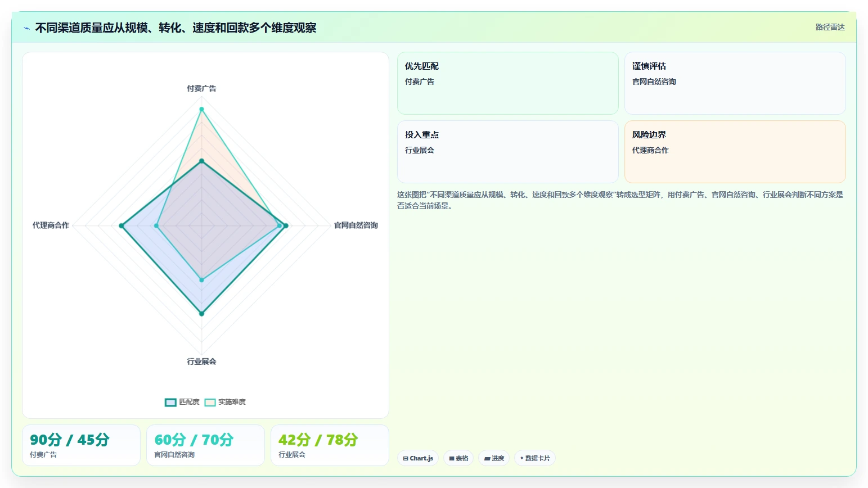Click the 90分 / 45分 stat card
Viewport: 868px width, 488px height.
click(81, 445)
